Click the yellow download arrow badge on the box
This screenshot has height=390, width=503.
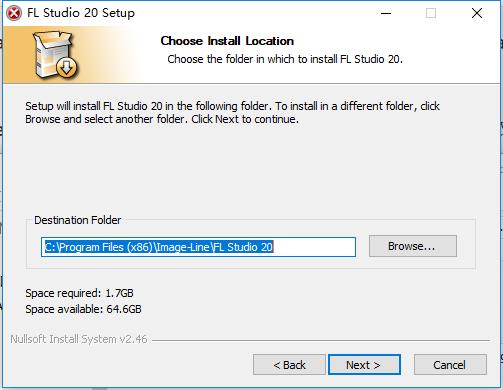point(67,67)
